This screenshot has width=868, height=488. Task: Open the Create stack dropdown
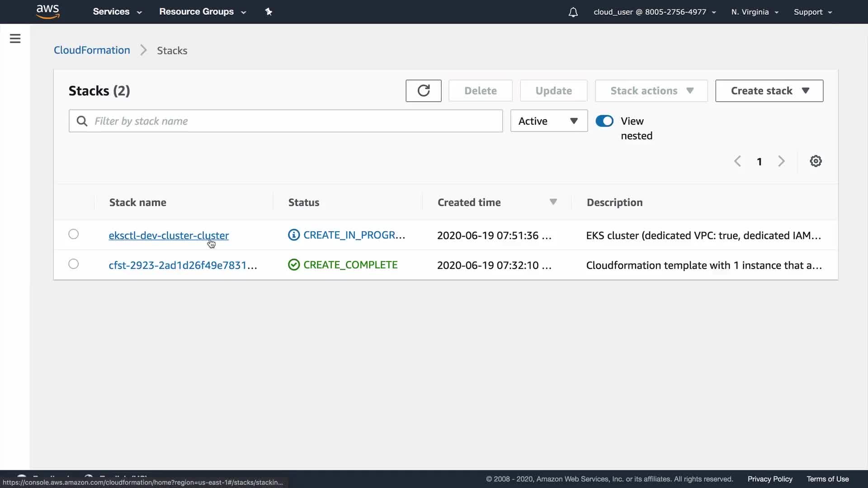coord(769,91)
